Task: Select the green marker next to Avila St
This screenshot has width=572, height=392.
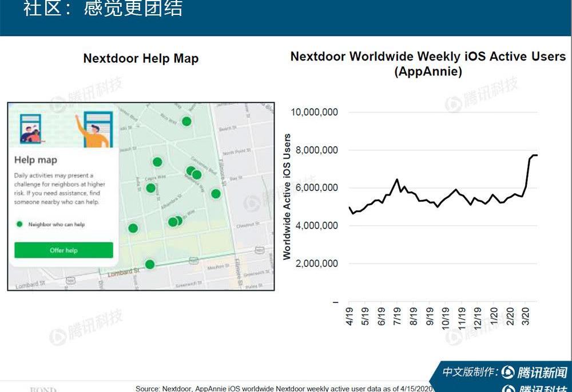Action: (150, 188)
